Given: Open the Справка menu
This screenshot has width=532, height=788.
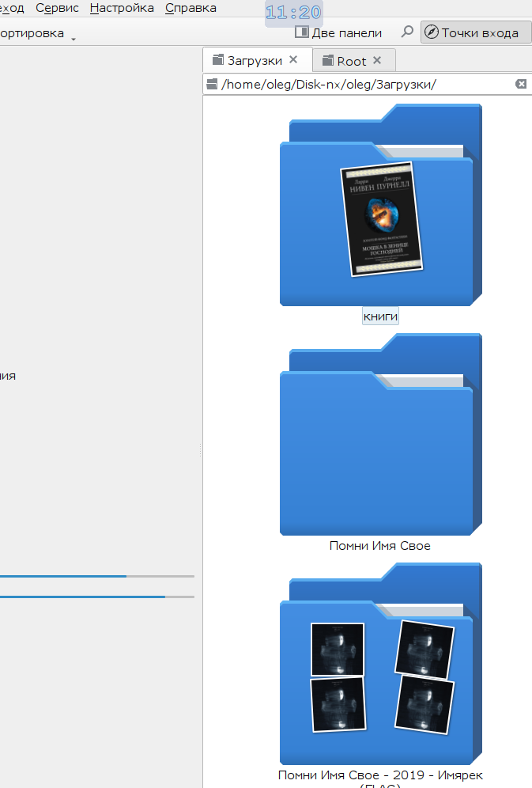Looking at the screenshot, I should [x=191, y=8].
